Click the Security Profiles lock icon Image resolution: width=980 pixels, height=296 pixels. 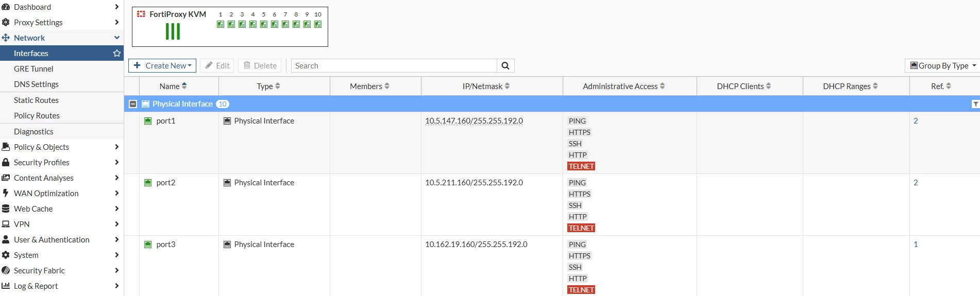click(x=6, y=162)
